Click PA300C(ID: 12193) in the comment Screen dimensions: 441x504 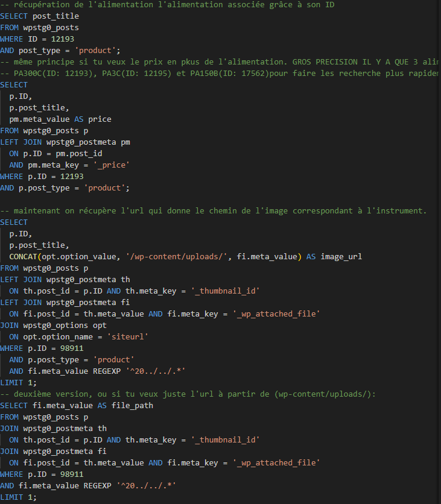pos(57,74)
